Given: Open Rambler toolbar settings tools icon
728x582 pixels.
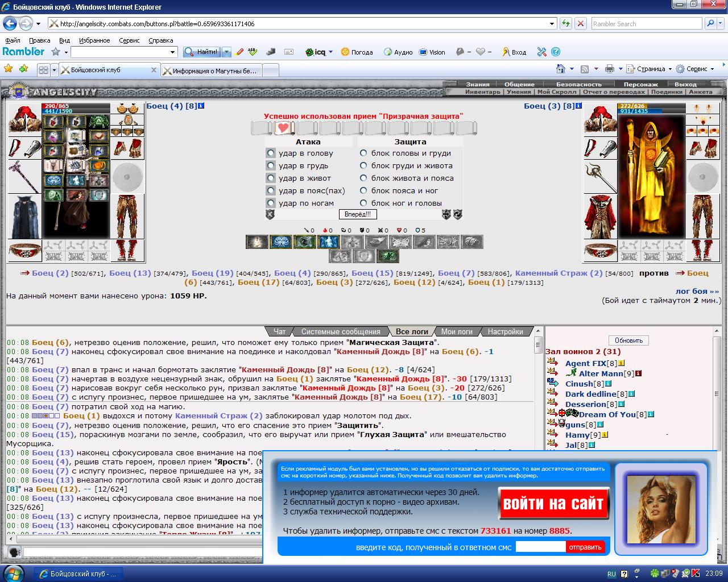Looking at the screenshot, I should 541,52.
